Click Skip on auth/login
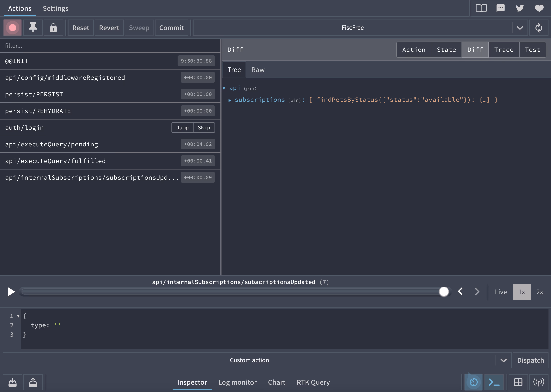Image resolution: width=551 pixels, height=392 pixels. pos(204,128)
